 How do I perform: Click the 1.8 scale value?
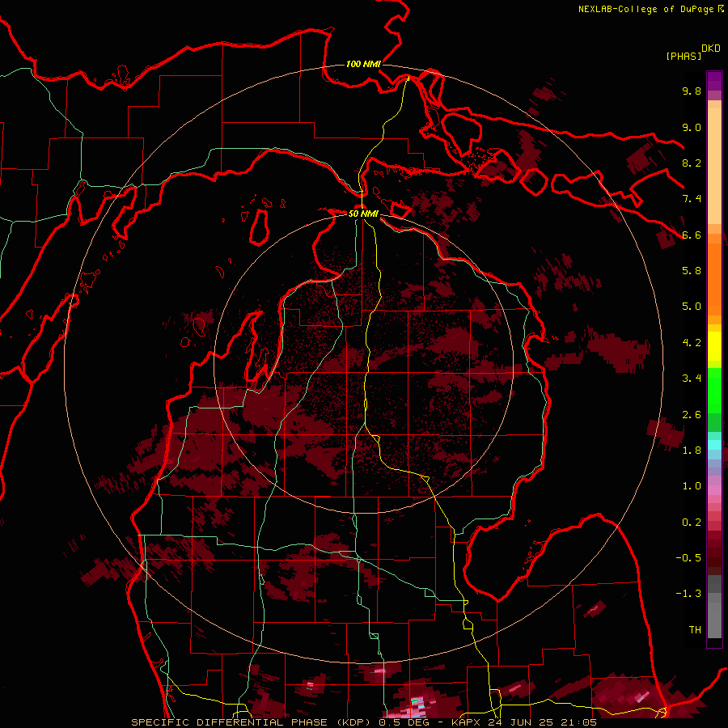point(692,451)
